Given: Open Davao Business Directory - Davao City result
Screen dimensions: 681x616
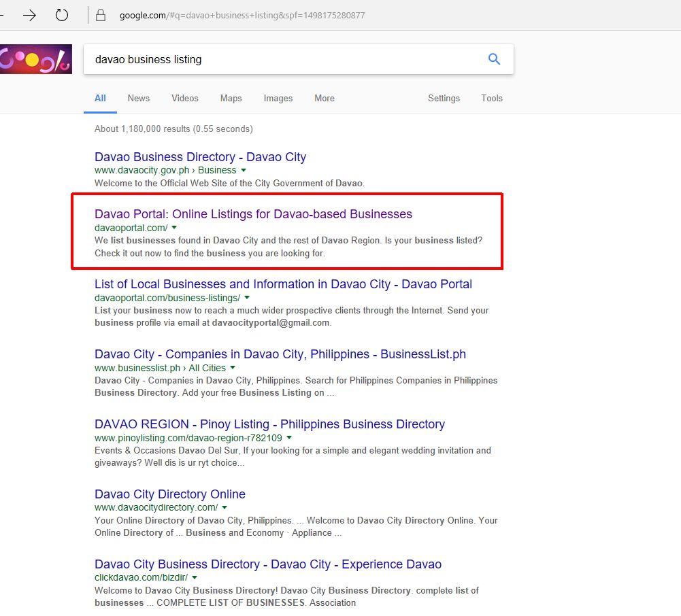Looking at the screenshot, I should pyautogui.click(x=200, y=156).
